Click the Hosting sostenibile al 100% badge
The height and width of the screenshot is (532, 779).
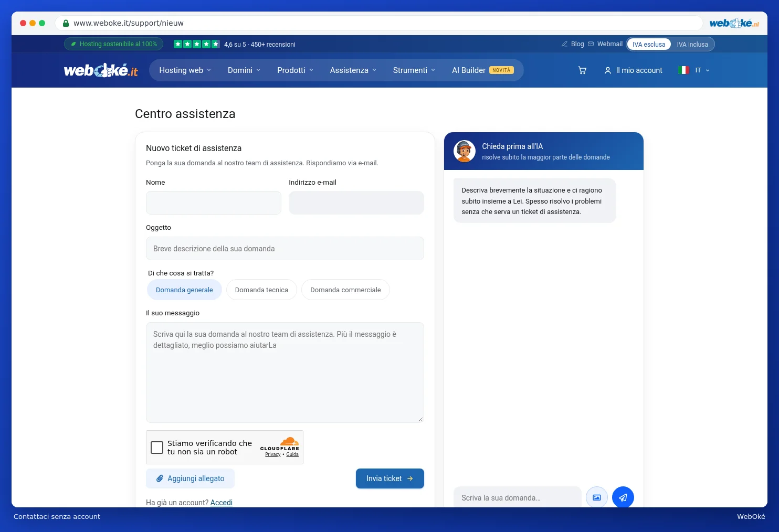[x=114, y=44]
